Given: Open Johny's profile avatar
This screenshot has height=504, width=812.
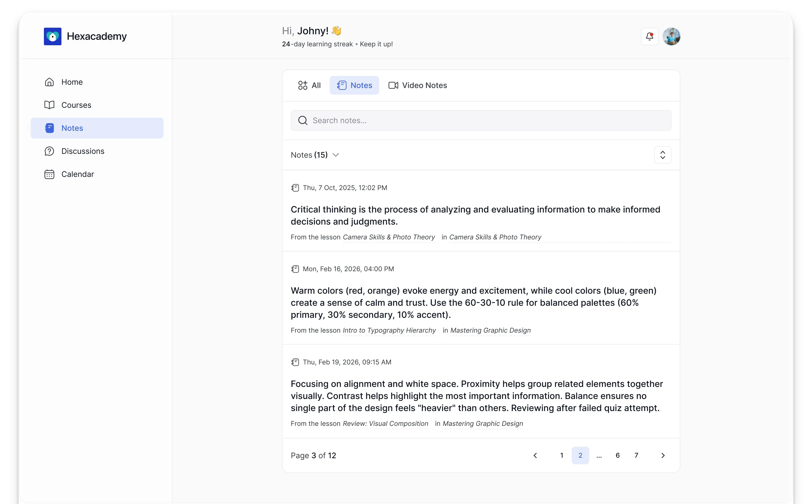Looking at the screenshot, I should click(671, 36).
